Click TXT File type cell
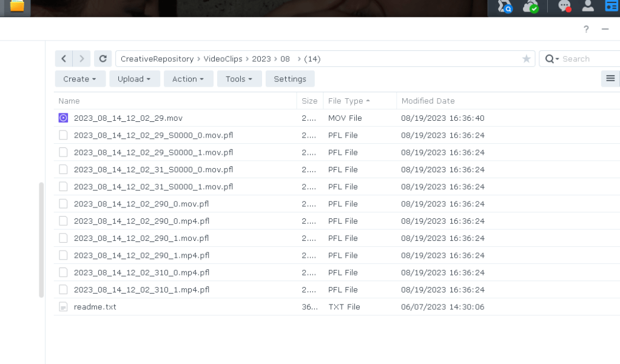The width and height of the screenshot is (620, 364). pos(344,307)
